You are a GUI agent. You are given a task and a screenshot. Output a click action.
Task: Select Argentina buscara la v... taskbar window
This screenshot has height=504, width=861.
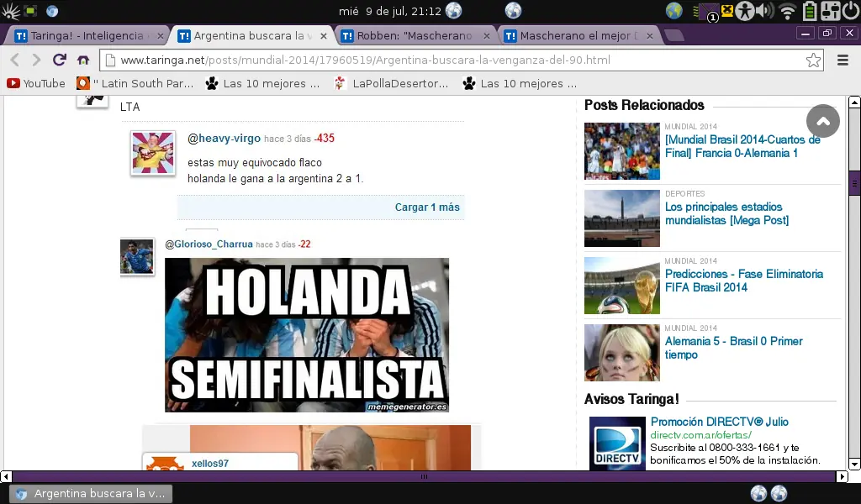(x=92, y=494)
